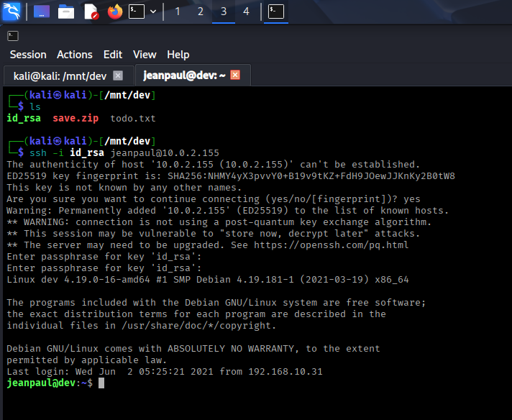512x420 pixels.
Task: Open the Edit menu
Action: pyautogui.click(x=113, y=55)
